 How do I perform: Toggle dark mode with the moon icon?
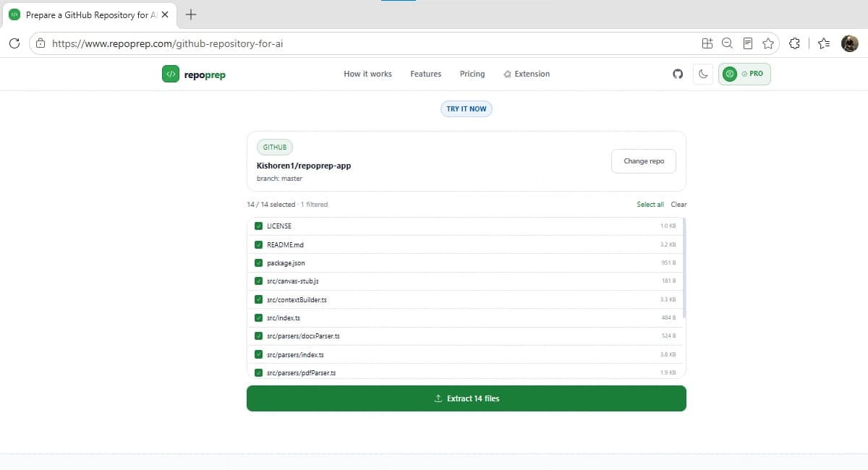tap(703, 74)
